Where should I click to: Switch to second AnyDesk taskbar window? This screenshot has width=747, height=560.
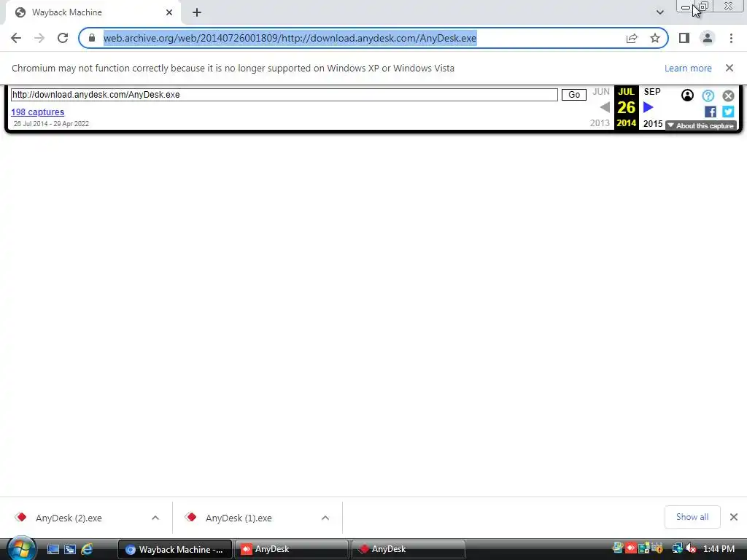408,550
